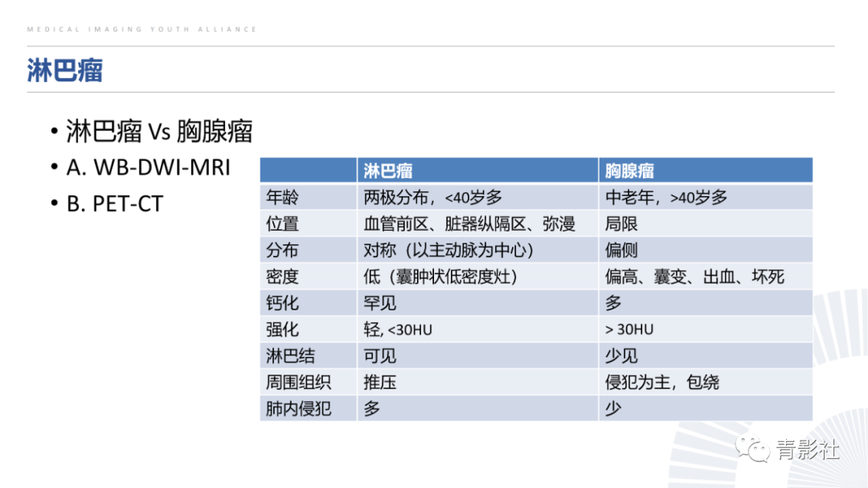Select bullet B. PET-CT
Image resolution: width=868 pixels, height=488 pixels.
pos(115,203)
